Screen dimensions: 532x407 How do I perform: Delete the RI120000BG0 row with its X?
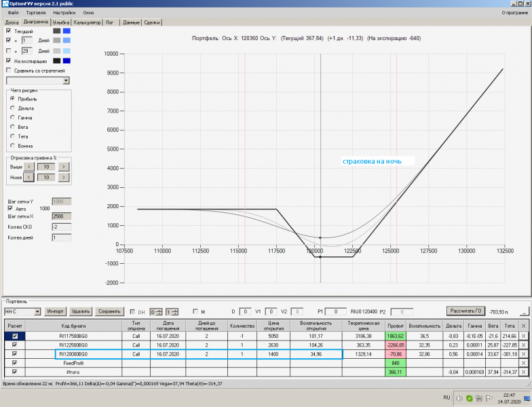[x=523, y=354]
